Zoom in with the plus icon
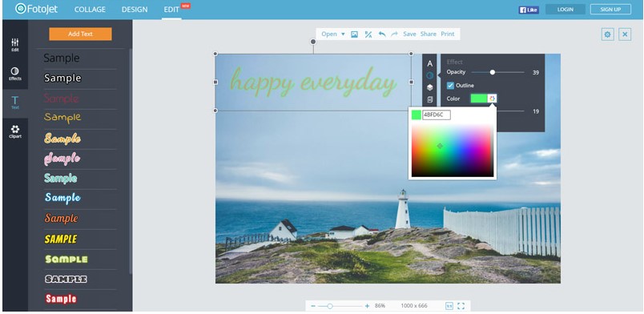 367,306
